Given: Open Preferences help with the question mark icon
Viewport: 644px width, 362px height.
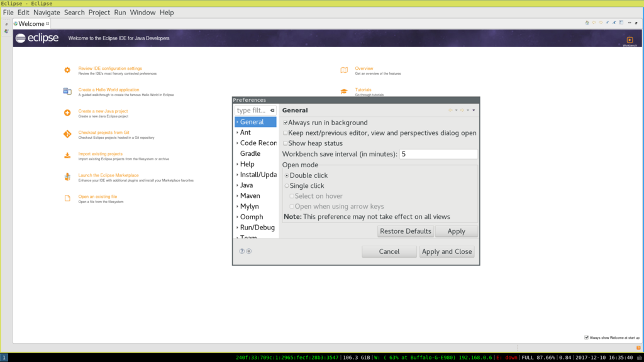Looking at the screenshot, I should [x=242, y=251].
